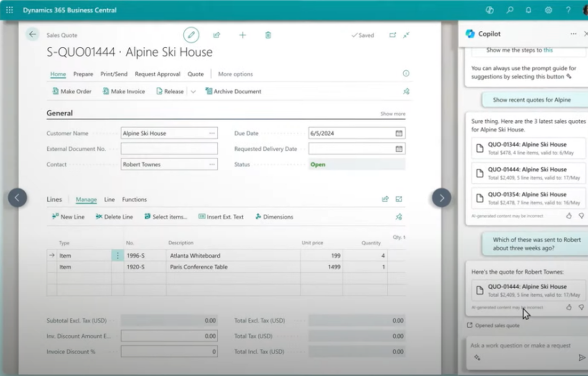588x376 pixels.
Task: Go to the previous record arrow
Action: pos(17,198)
